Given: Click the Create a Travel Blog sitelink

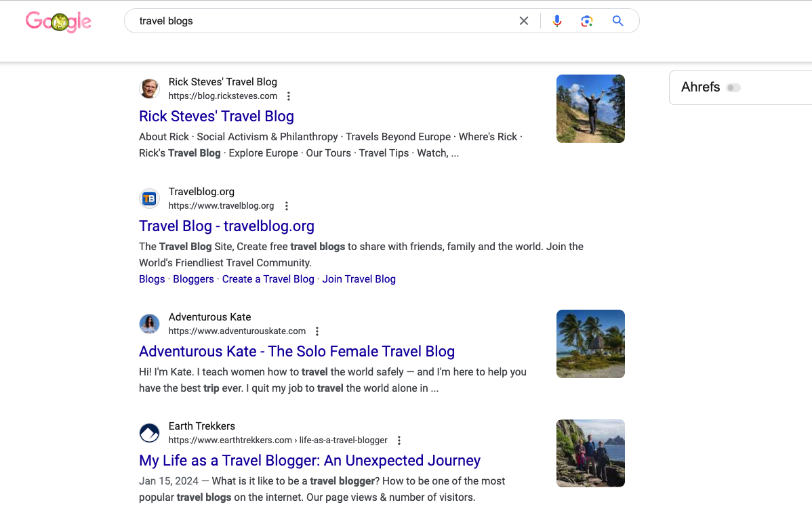Looking at the screenshot, I should click(268, 279).
